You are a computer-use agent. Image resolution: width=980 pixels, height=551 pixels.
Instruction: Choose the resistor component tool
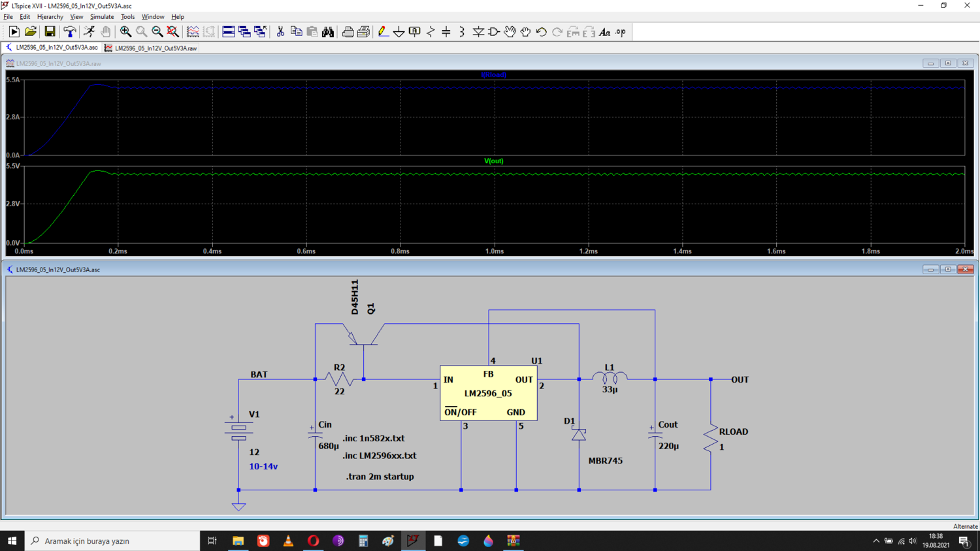[x=431, y=31]
